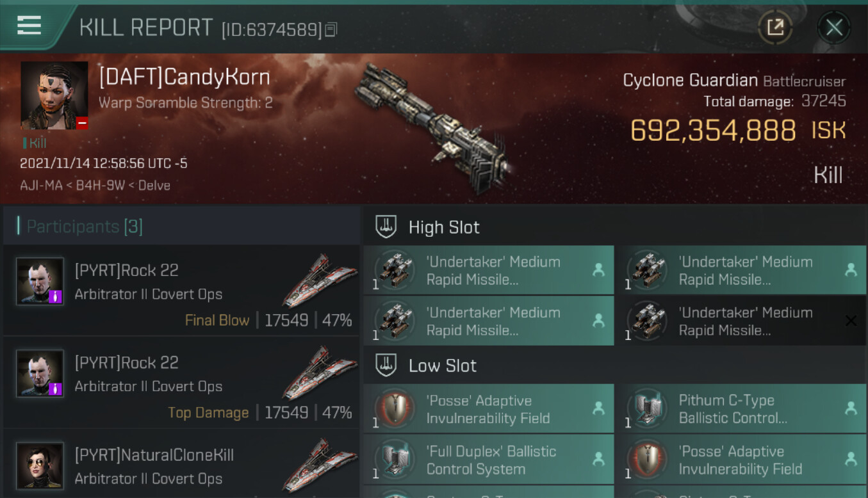Copy the kill report ID

[x=331, y=29]
